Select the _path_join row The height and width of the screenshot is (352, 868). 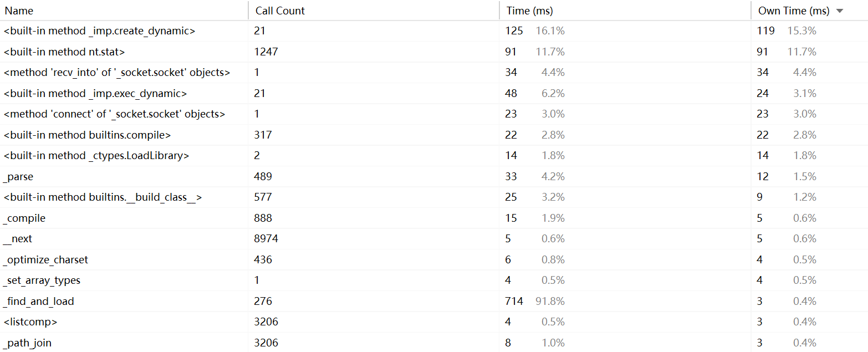434,343
